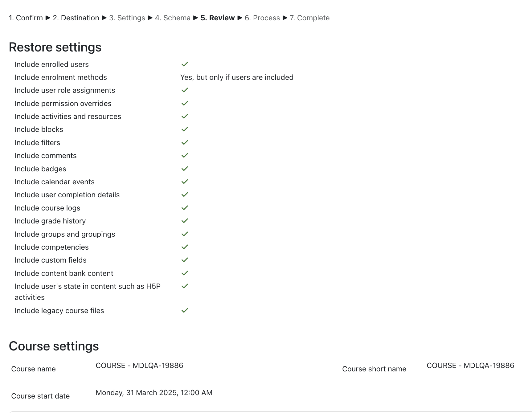Image resolution: width=532 pixels, height=413 pixels.
Task: Go to step 1. Confirm
Action: pos(26,18)
